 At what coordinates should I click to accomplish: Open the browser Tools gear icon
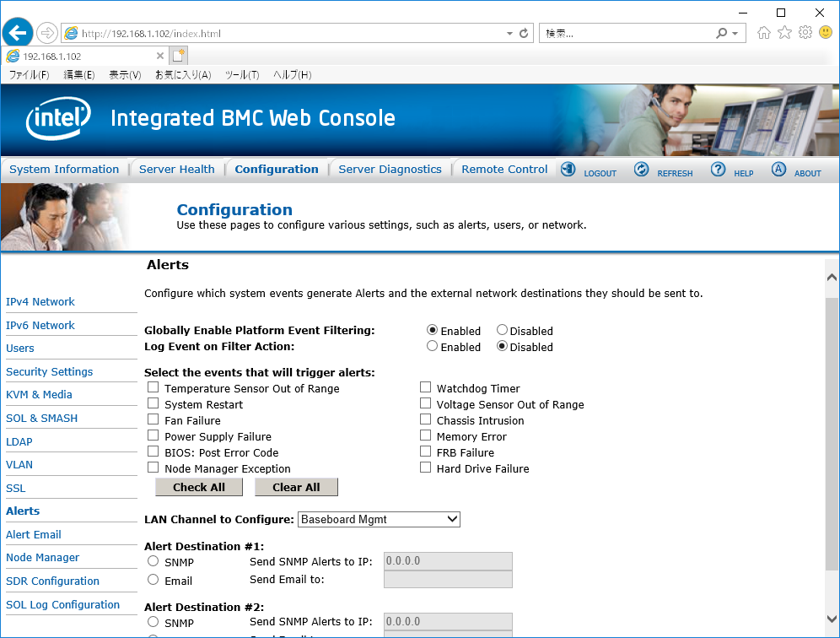[805, 33]
